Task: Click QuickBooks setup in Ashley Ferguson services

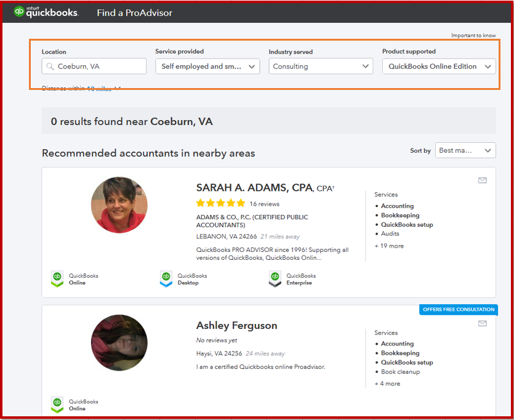Action: pyautogui.click(x=407, y=362)
